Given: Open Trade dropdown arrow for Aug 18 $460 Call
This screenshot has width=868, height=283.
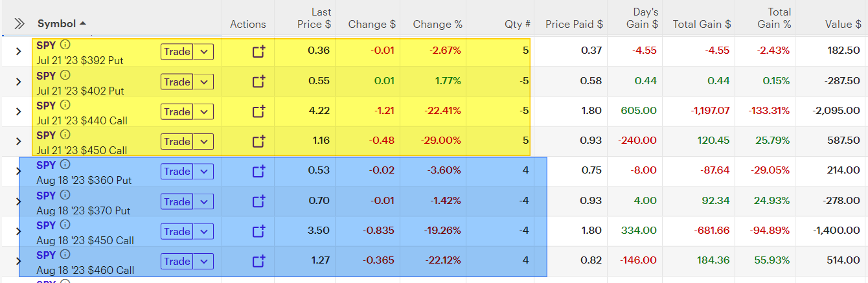Looking at the screenshot, I should pos(204,261).
